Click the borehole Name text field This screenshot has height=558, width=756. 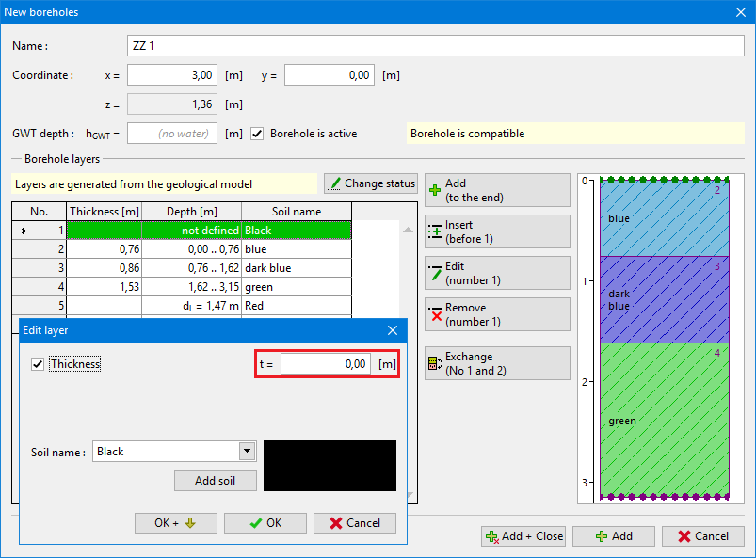(434, 45)
